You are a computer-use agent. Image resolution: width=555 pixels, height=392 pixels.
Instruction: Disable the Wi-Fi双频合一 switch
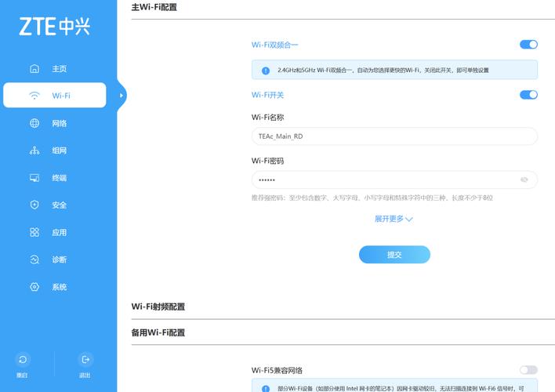(x=528, y=45)
